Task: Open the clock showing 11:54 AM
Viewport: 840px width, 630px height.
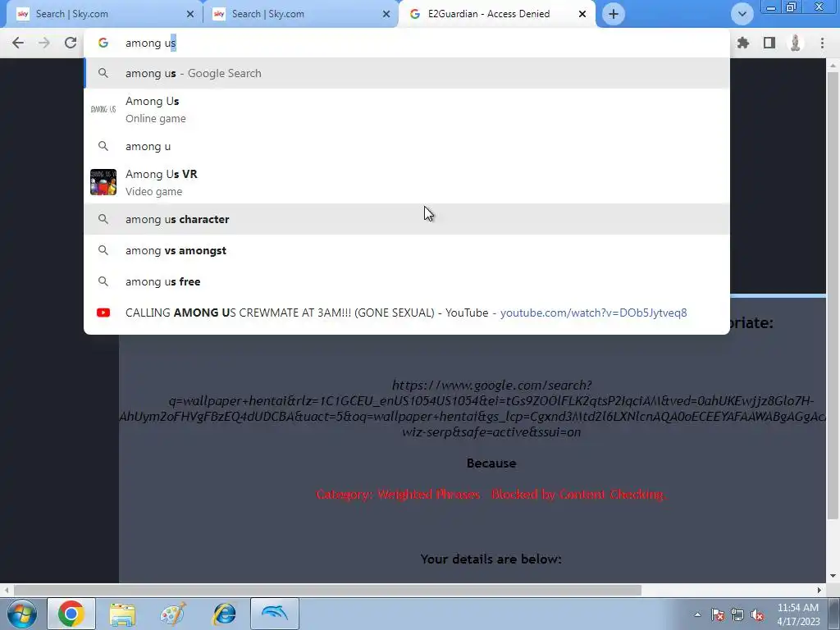Action: pyautogui.click(x=797, y=614)
